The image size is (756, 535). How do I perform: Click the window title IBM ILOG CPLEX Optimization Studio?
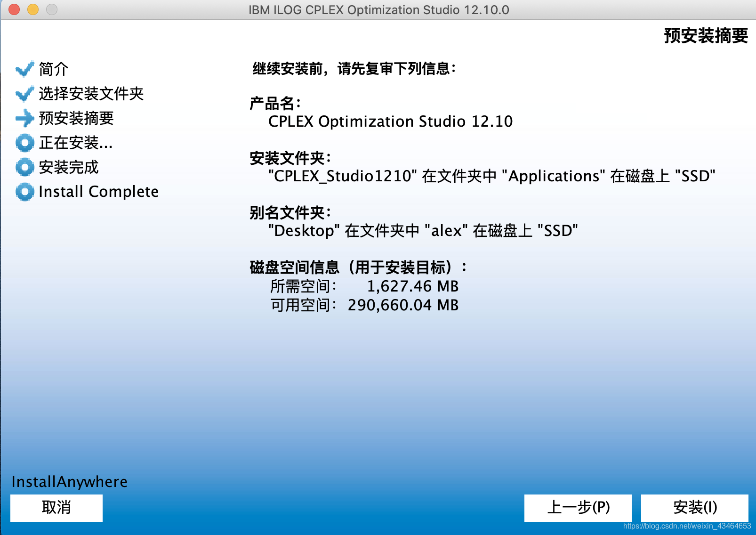coord(379,10)
